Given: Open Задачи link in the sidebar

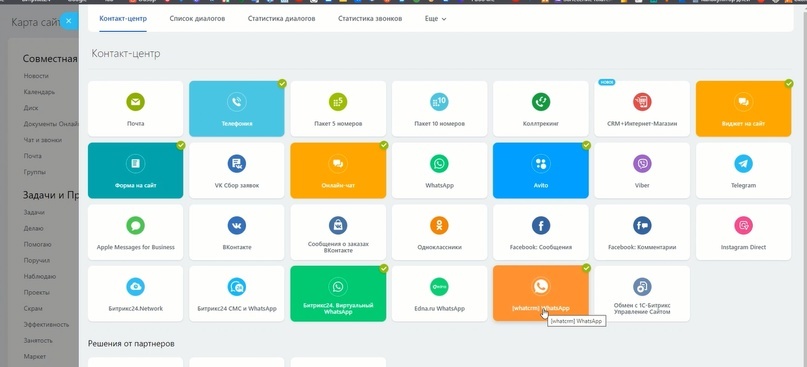Looking at the screenshot, I should (34, 212).
